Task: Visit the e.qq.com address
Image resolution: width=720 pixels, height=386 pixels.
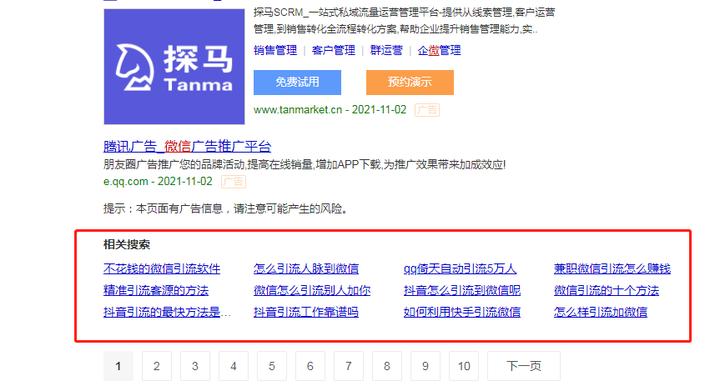Action: 125,181
